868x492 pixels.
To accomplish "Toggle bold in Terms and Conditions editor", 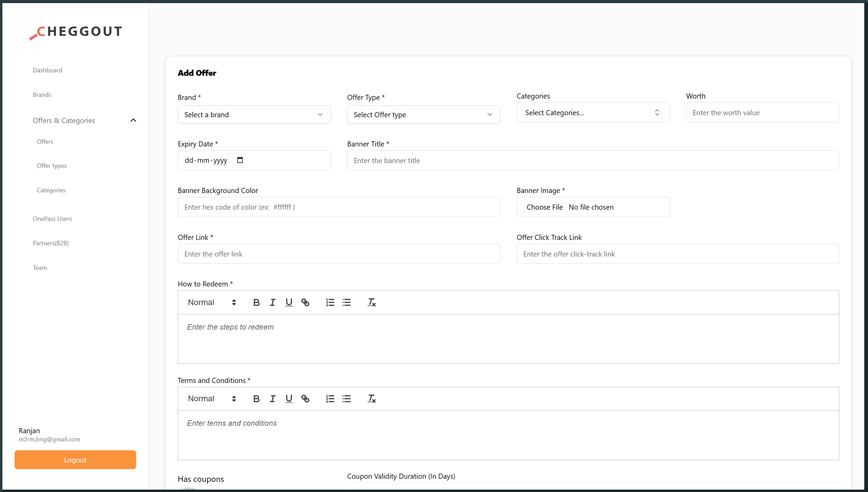I will click(256, 399).
